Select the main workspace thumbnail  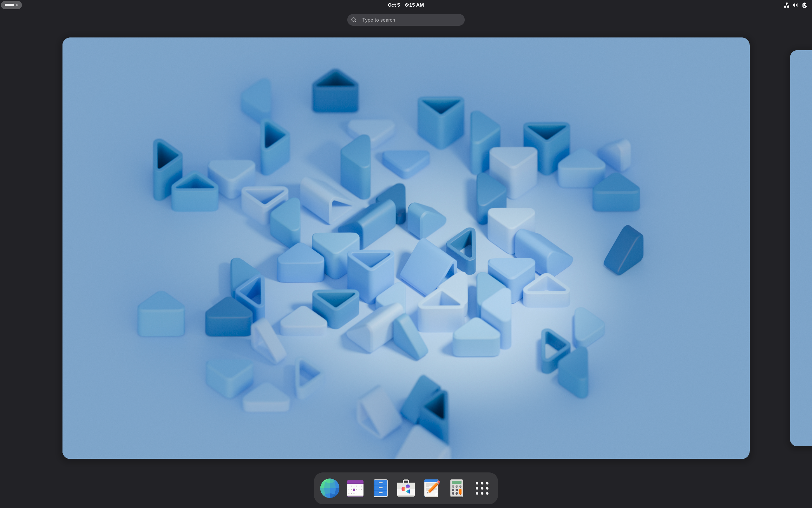click(x=406, y=248)
